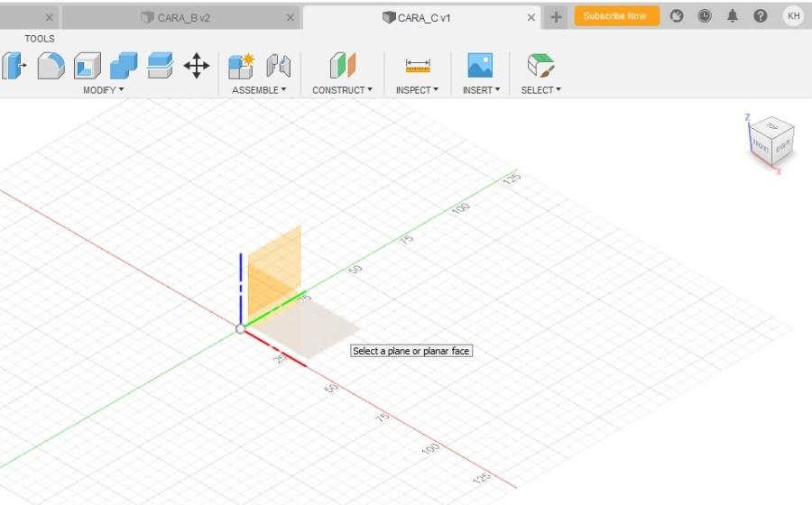Click the Offset Plane construct icon
This screenshot has width=812, height=505.
[x=342, y=66]
